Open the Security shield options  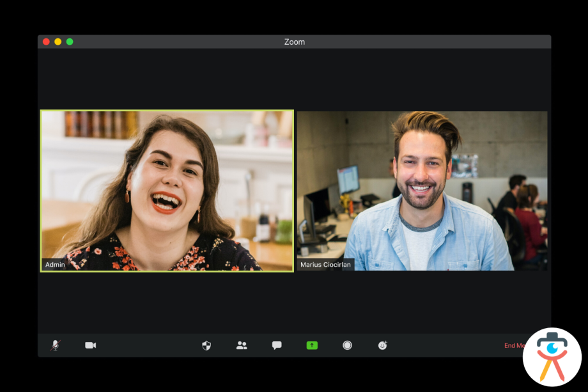click(206, 345)
